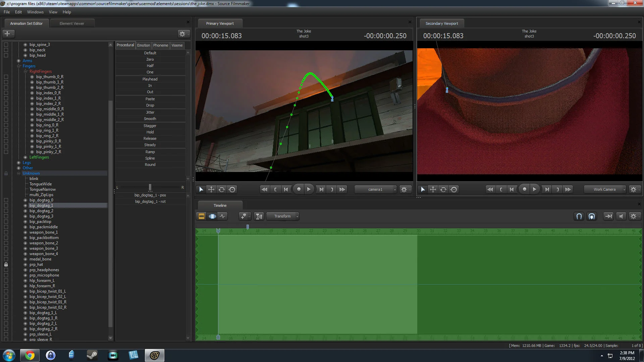Switch to the Viseme preset tab
The width and height of the screenshot is (644, 362).
(x=177, y=45)
